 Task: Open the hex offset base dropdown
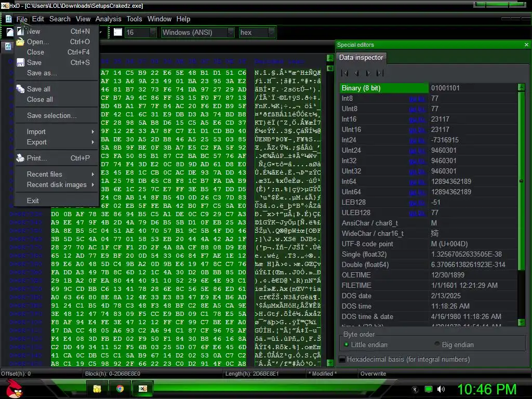[271, 33]
